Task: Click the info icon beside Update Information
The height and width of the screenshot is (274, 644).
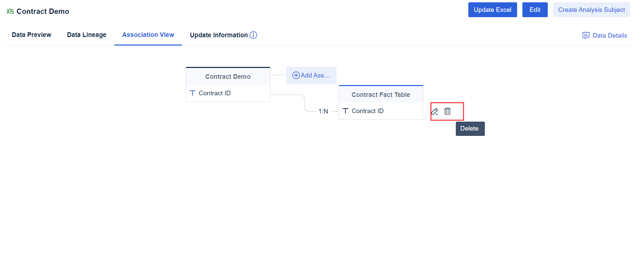Action: [253, 35]
